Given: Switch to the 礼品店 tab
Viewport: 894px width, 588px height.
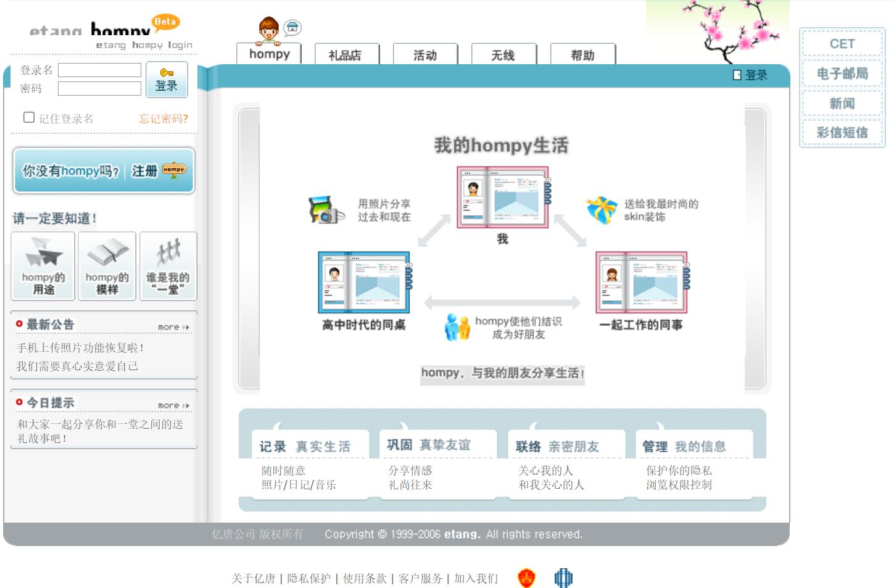Looking at the screenshot, I should pyautogui.click(x=347, y=54).
